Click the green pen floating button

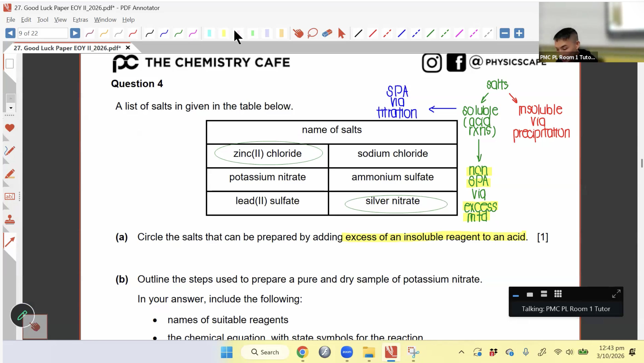tap(22, 315)
